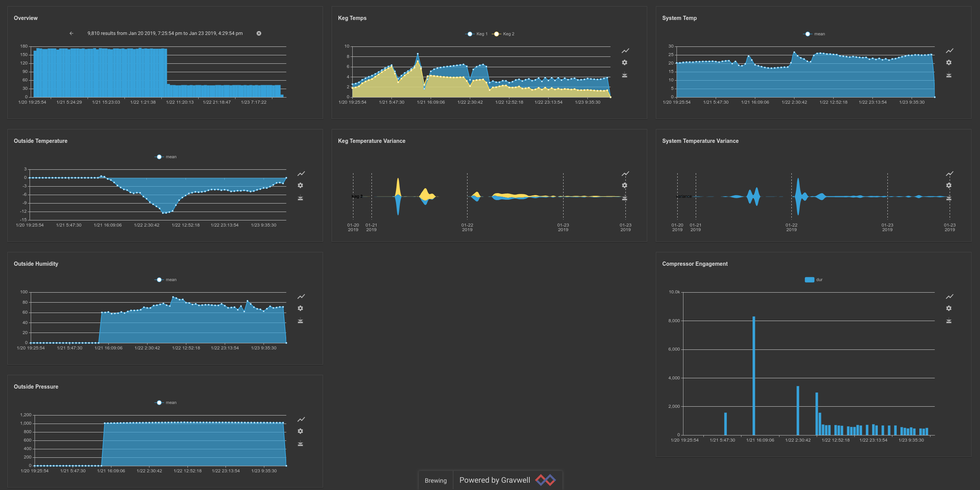This screenshot has width=980, height=490.
Task: Toggle Keg 1 series in legend
Action: pos(476,34)
